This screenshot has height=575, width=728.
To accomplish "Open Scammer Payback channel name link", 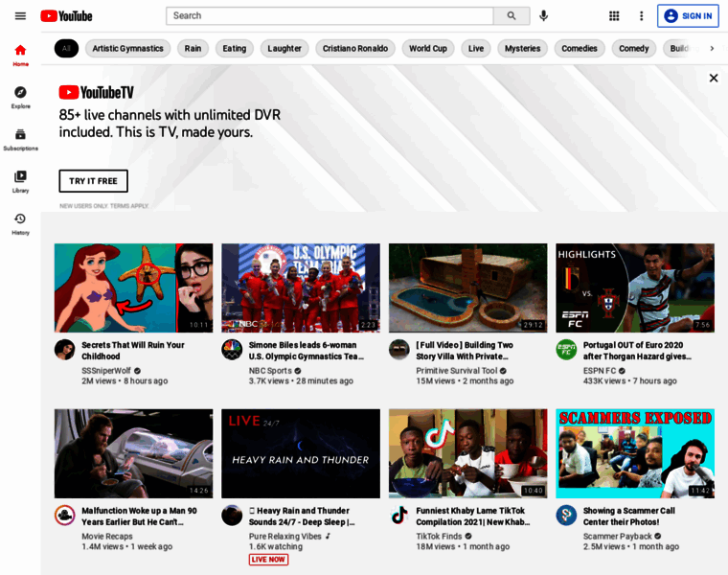I will [618, 536].
